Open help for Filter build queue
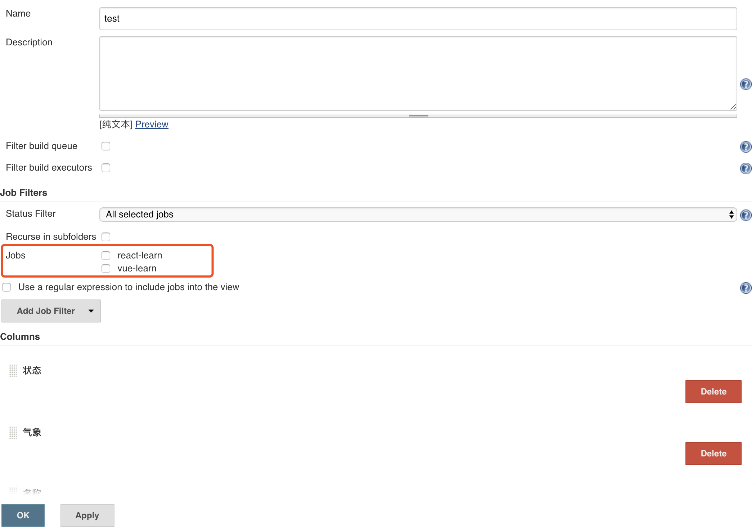The width and height of the screenshot is (756, 532). (x=745, y=147)
